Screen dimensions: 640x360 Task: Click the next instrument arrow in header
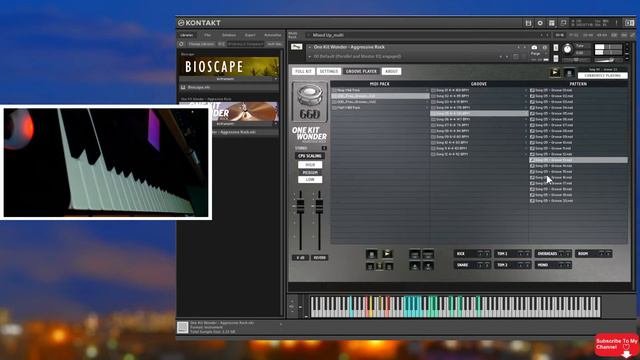tap(524, 47)
